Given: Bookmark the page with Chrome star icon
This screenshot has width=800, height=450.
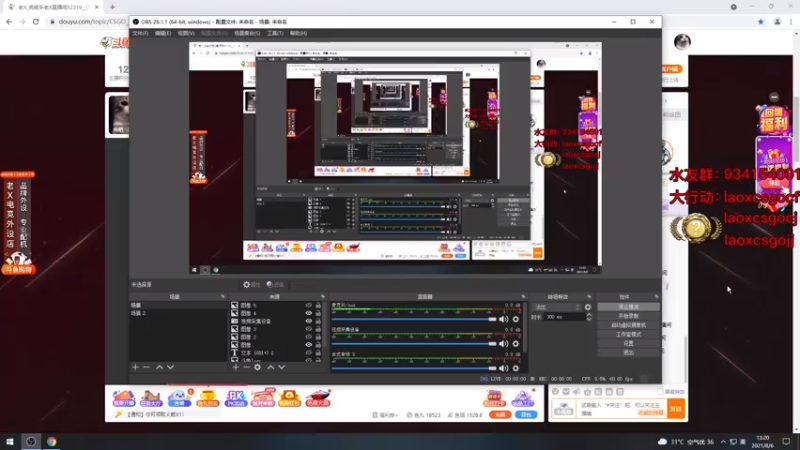Looking at the screenshot, I should [x=761, y=22].
